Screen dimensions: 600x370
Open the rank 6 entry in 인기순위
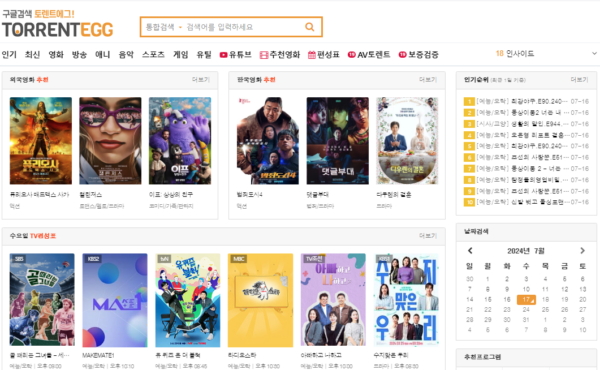coord(526,157)
